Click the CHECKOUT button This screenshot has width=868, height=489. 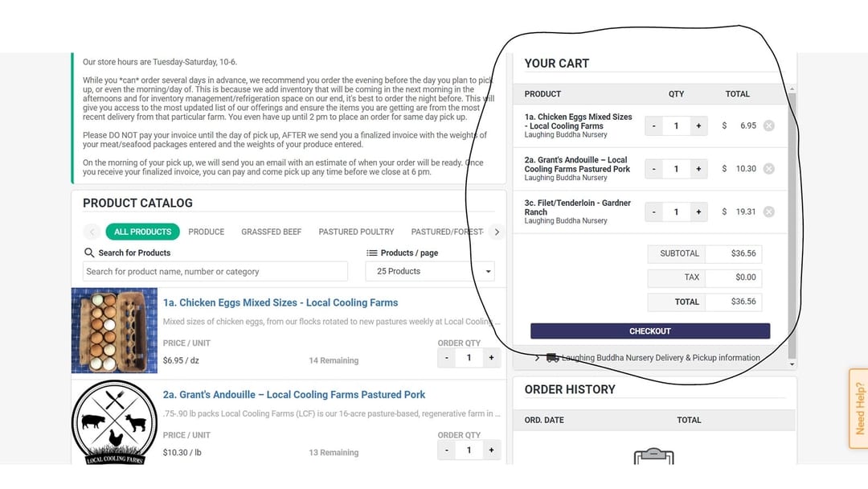pos(650,331)
